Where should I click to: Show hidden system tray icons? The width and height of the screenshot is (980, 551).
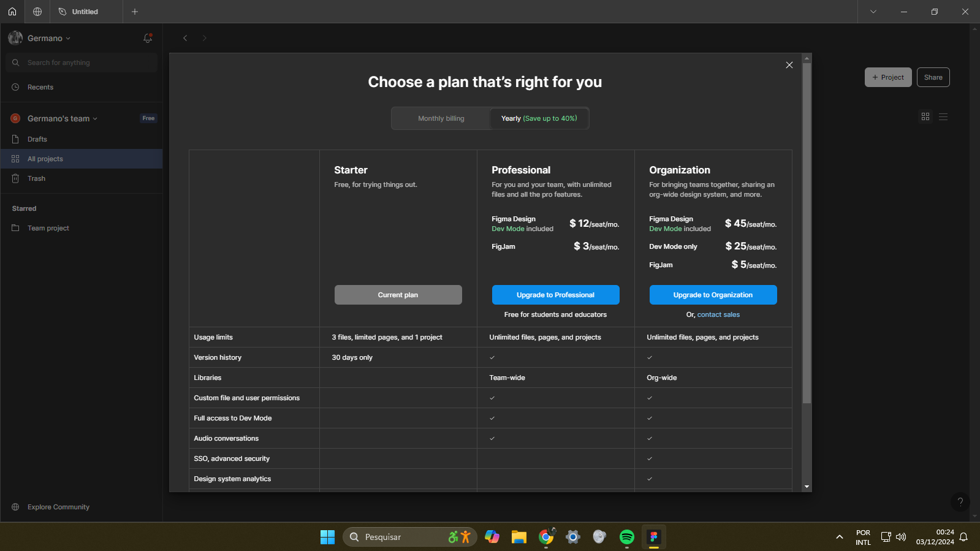click(839, 537)
